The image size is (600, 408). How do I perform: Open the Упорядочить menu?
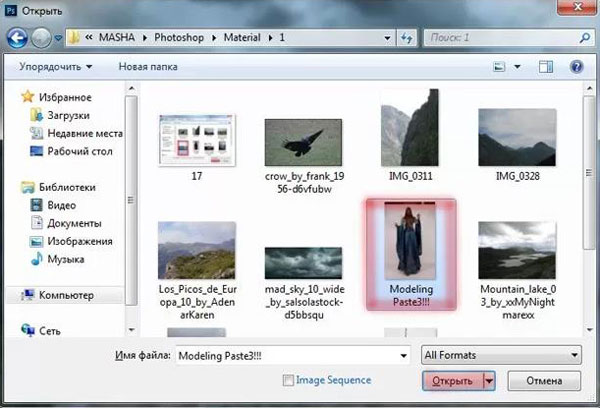(x=56, y=67)
